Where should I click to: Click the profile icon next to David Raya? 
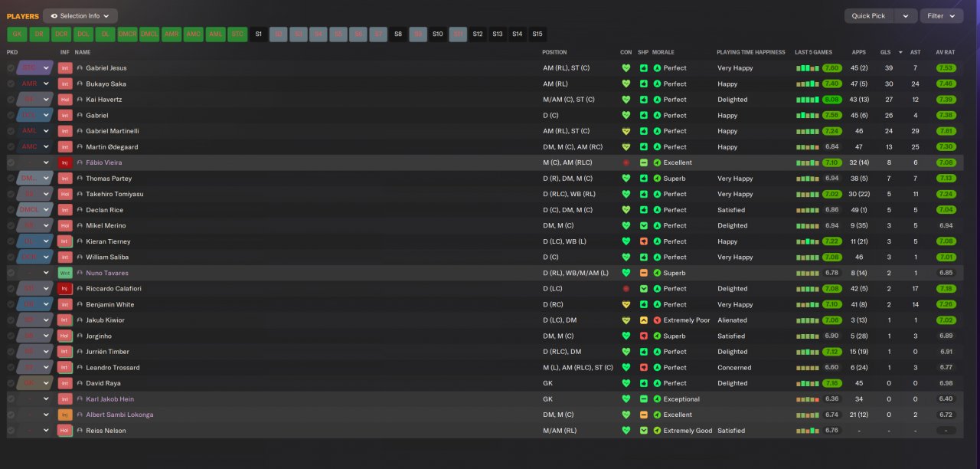[80, 383]
